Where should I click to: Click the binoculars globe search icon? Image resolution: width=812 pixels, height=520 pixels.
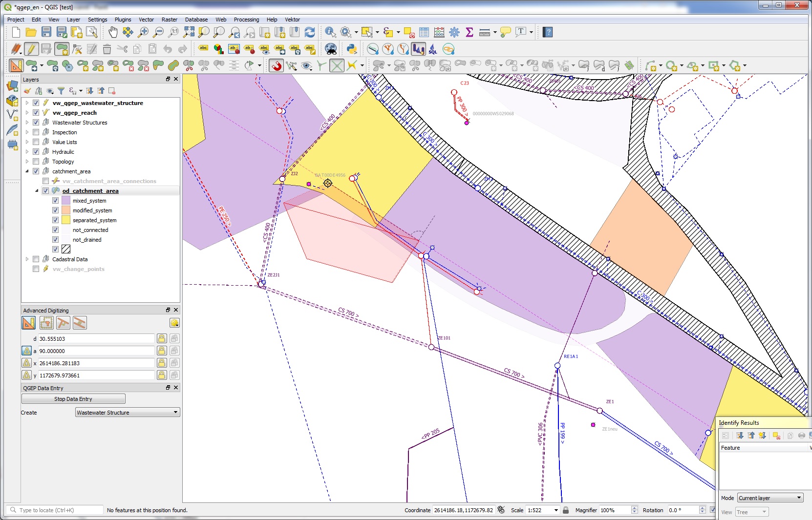331,49
